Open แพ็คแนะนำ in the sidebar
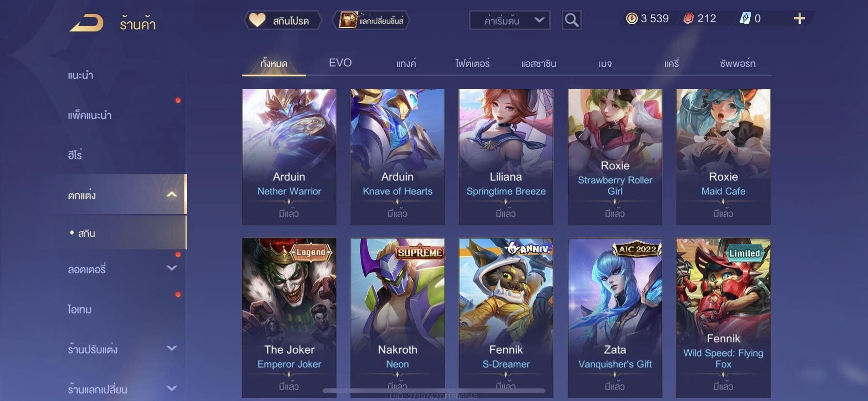Viewport: 868px width, 401px height. pyautogui.click(x=90, y=115)
